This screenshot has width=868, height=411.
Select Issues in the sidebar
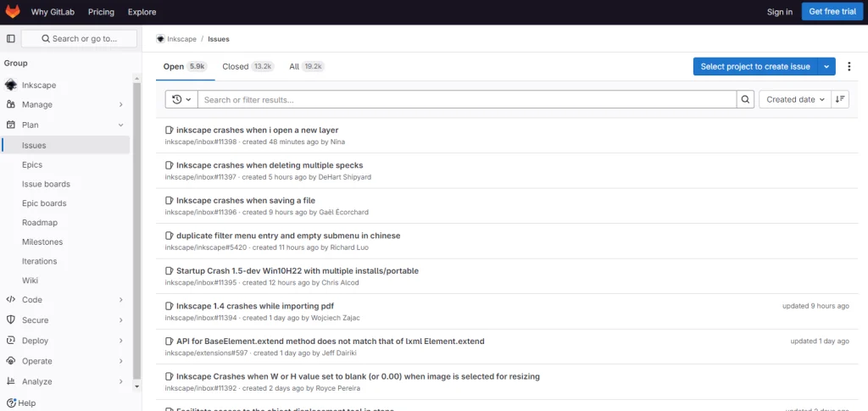pyautogui.click(x=66, y=146)
